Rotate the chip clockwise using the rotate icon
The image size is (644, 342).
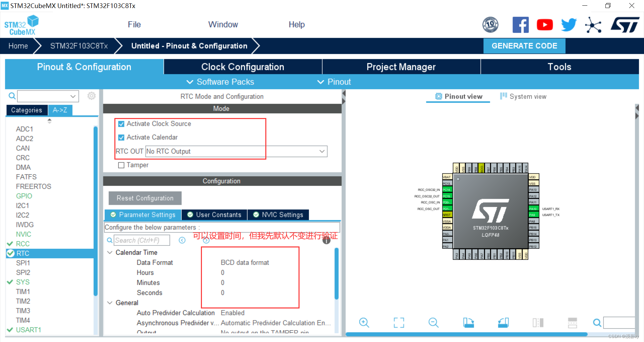[469, 323]
